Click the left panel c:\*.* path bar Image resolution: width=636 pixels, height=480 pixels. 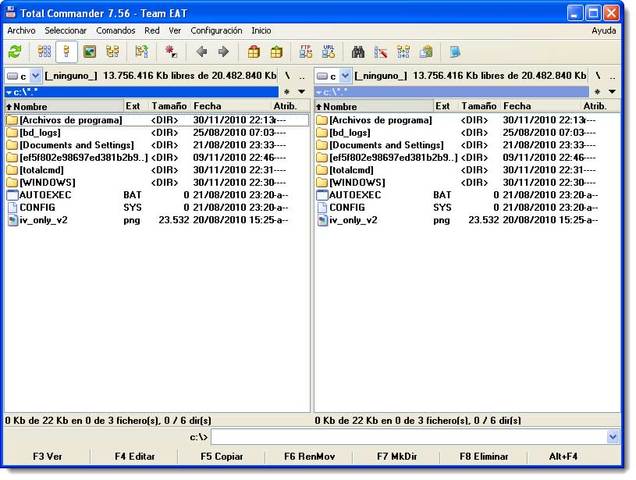click(142, 92)
